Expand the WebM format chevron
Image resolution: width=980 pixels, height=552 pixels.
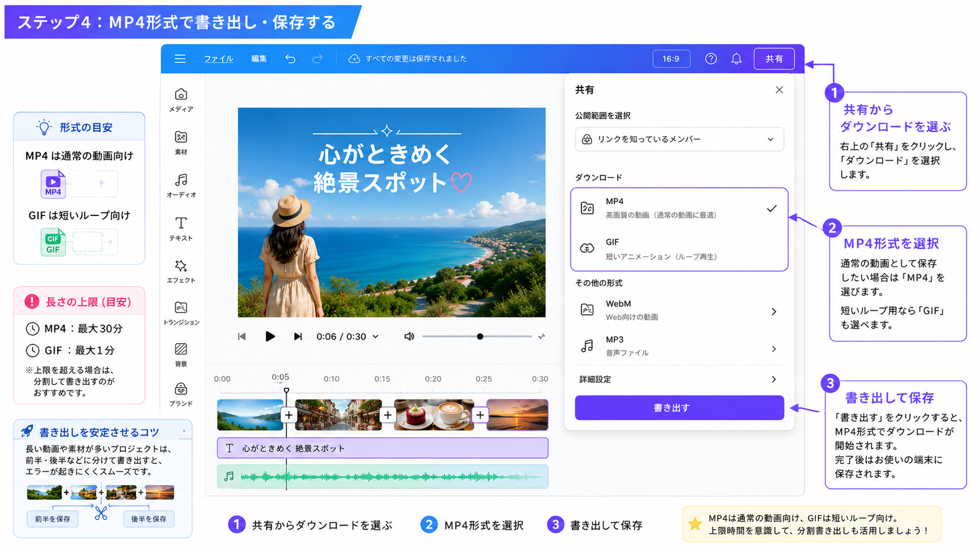click(774, 311)
